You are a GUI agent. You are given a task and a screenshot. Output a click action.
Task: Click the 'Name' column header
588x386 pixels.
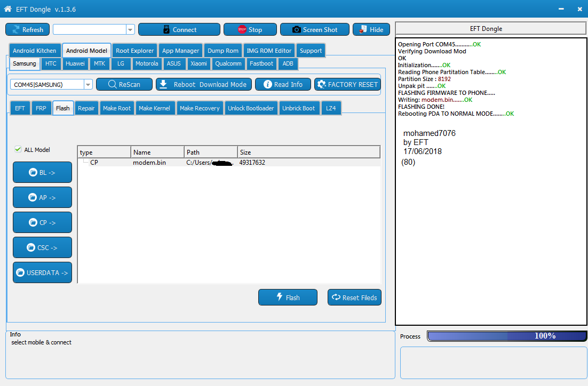tap(157, 152)
